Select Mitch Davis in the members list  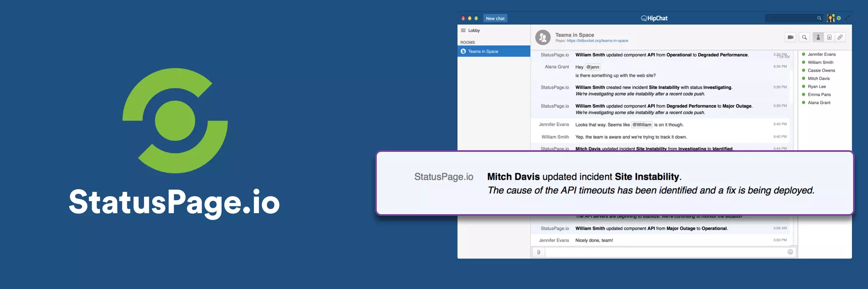(818, 78)
